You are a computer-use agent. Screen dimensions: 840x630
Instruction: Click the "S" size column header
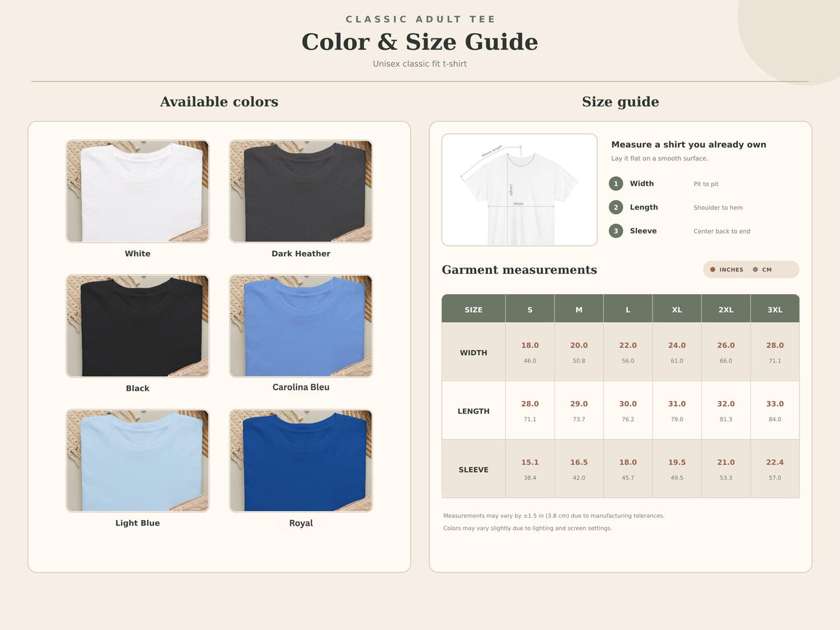[x=530, y=310]
